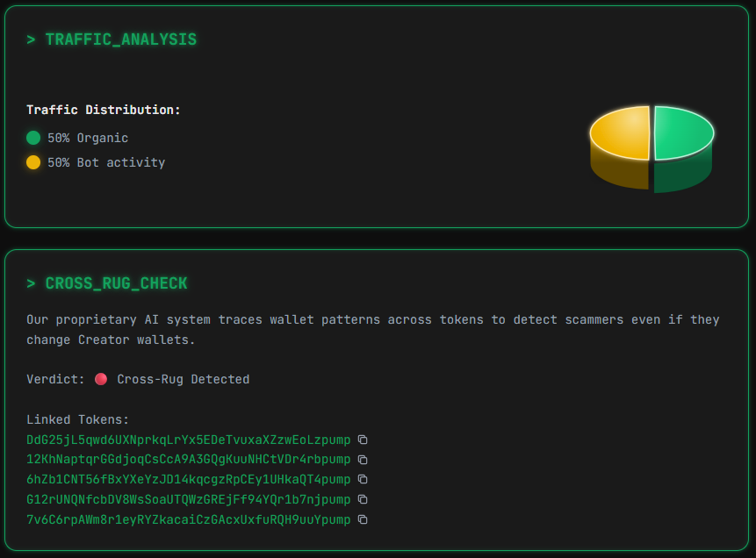
Task: Click the '50% Organic' legend label
Action: (x=88, y=139)
